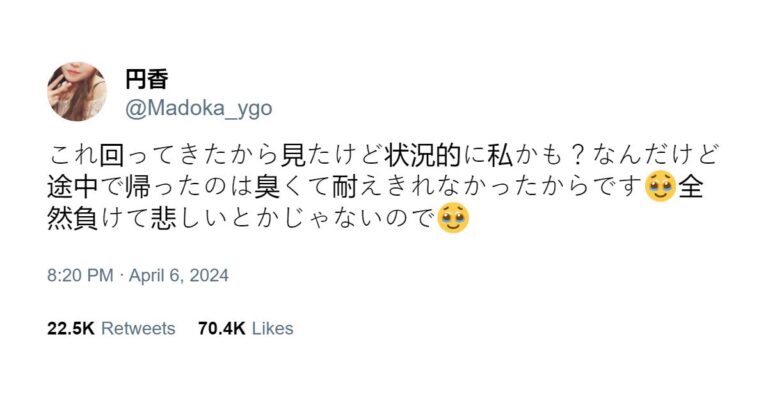Click the tweet line starting これ回ってきた
The image size is (768, 401).
click(384, 155)
